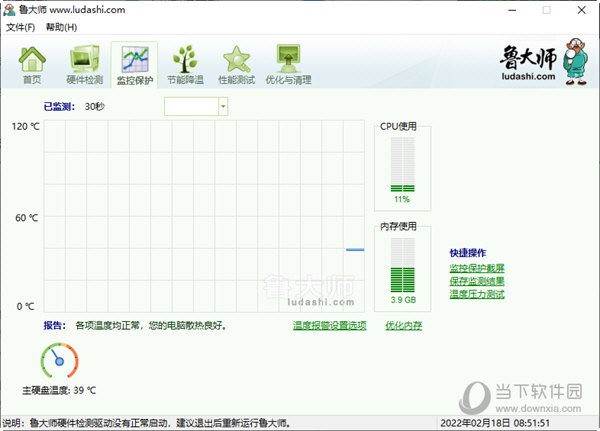Click the 60 ℃ axis label
600x431 pixels.
coord(27,218)
